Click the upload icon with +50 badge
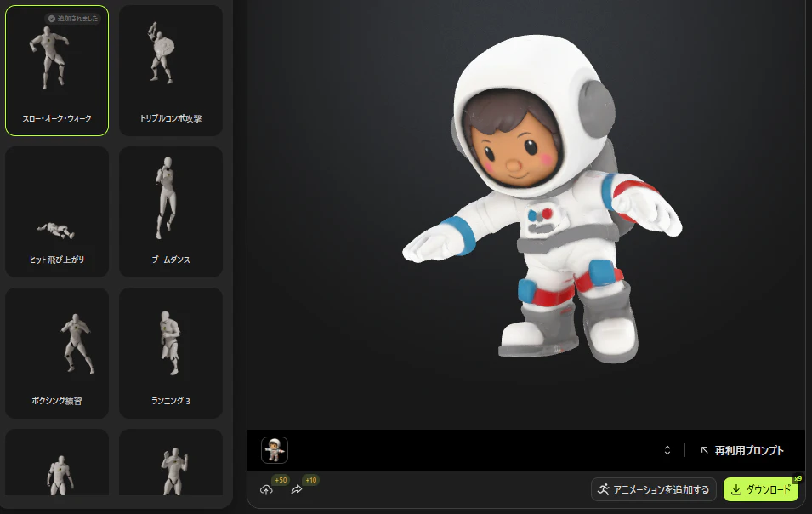Image resolution: width=812 pixels, height=514 pixels. pos(267,489)
